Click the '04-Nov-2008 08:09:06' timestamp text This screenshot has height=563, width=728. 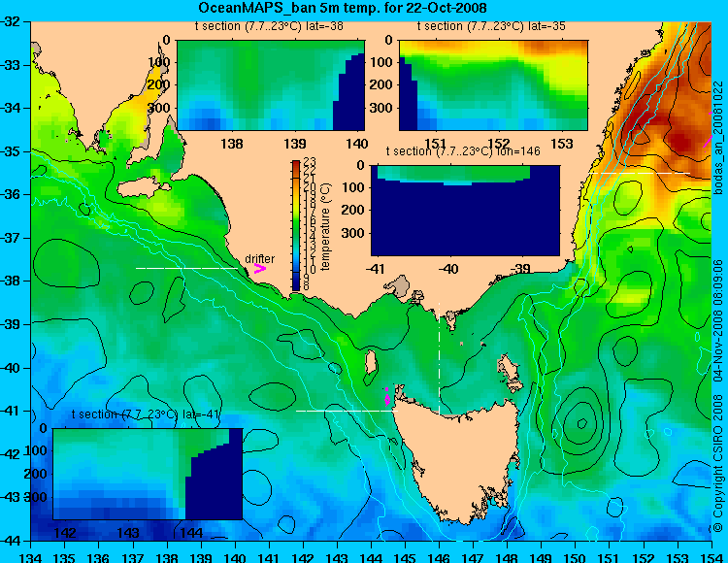point(718,320)
